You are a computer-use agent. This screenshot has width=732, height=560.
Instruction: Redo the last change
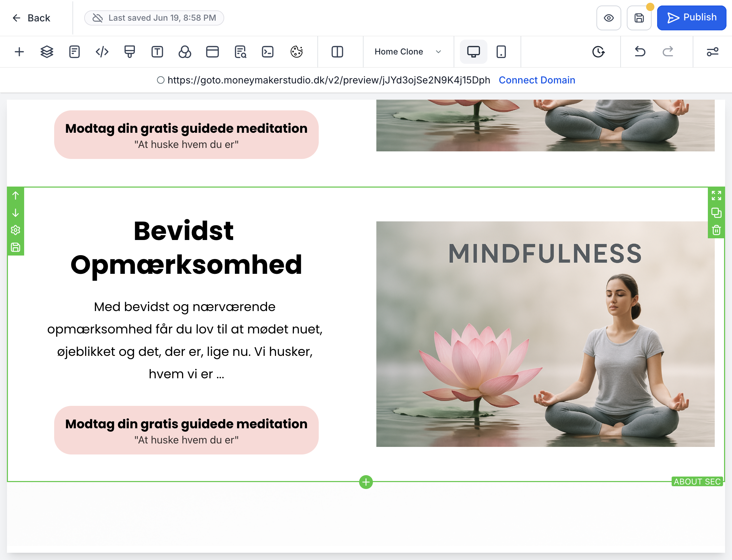[668, 52]
